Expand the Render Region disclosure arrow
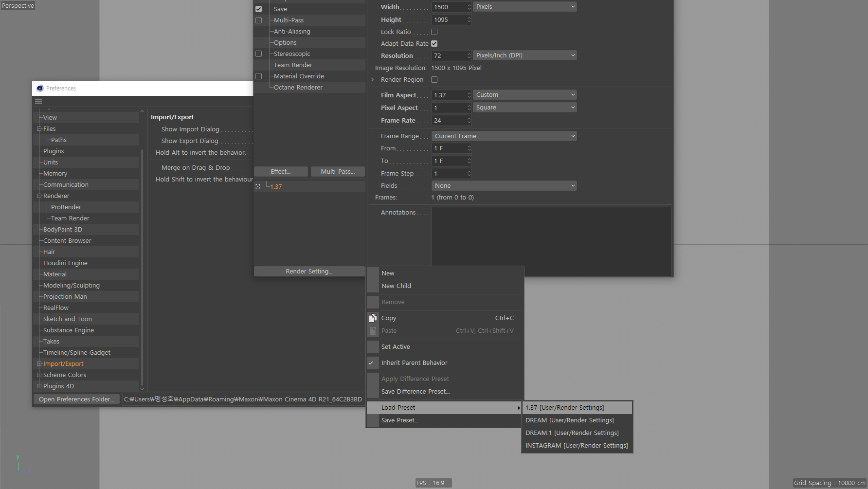Viewport: 868px width, 489px height. (x=373, y=79)
